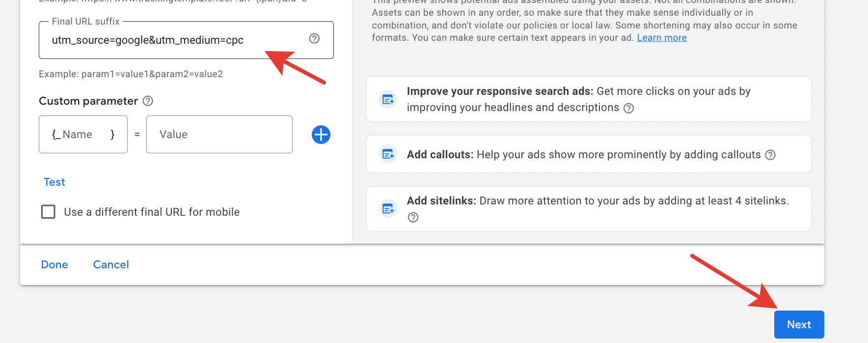
Task: Open the help icon beside Add callouts text
Action: click(x=770, y=155)
